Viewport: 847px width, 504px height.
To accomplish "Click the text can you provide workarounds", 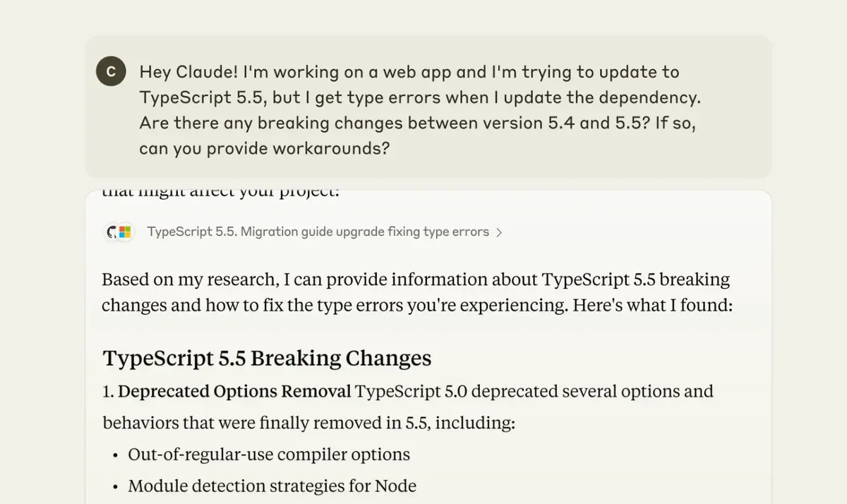I will pos(264,149).
